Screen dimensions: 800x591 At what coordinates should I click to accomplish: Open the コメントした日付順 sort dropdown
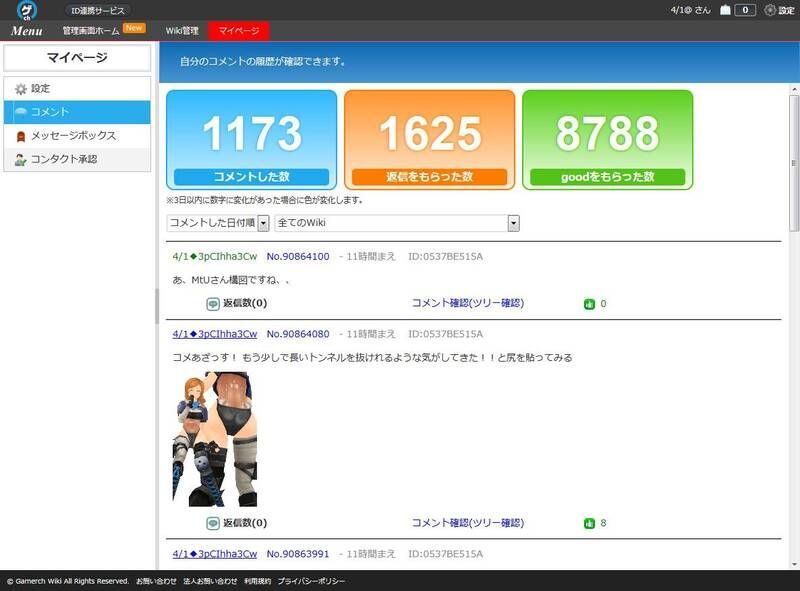click(x=218, y=223)
